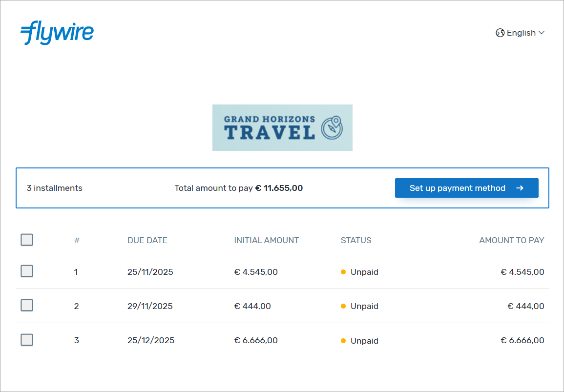
Task: Click the Flywire logo
Action: (57, 33)
